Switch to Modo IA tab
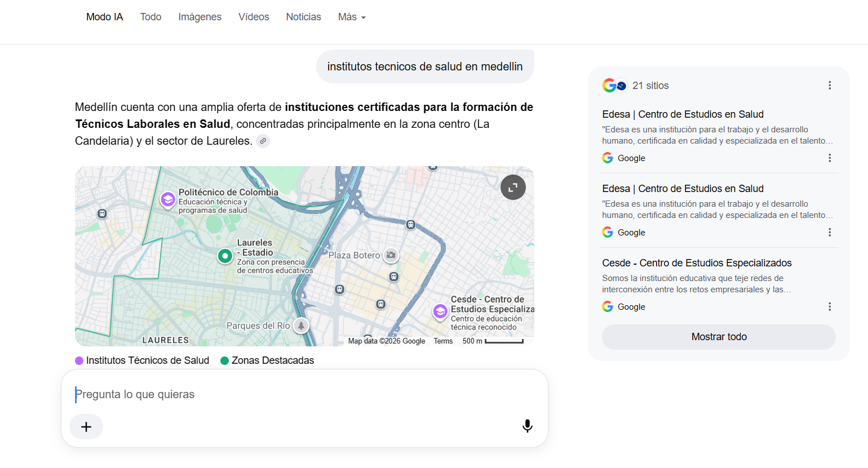Viewport: 868px width, 468px height. pos(104,17)
